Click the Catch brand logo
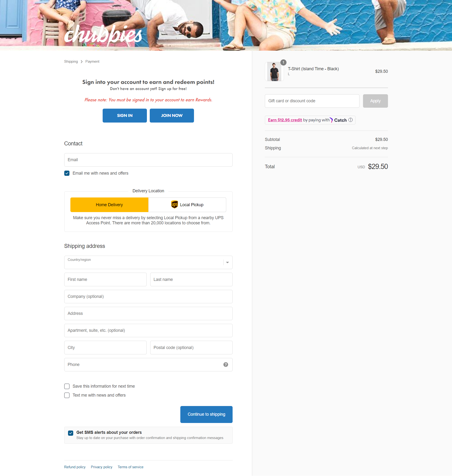 point(338,120)
